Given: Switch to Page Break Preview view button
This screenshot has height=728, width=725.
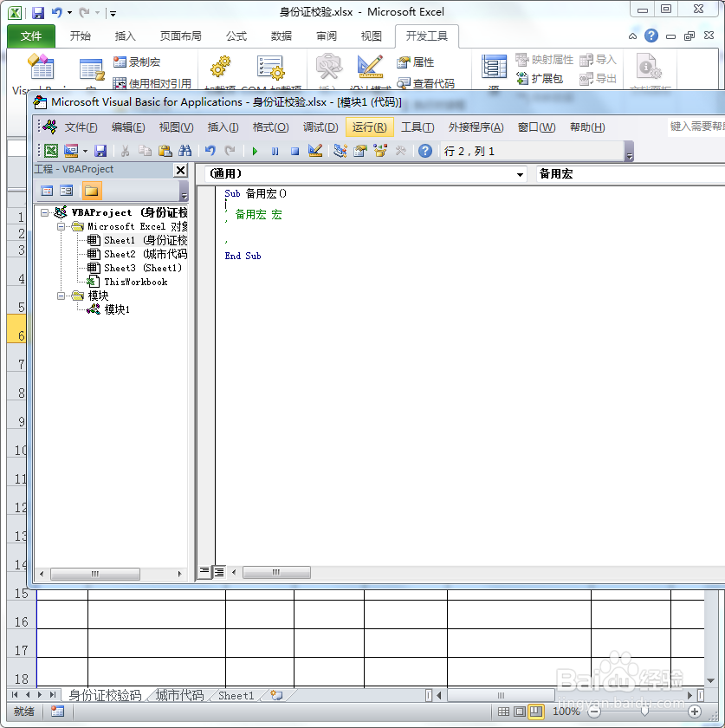Looking at the screenshot, I should click(x=536, y=712).
